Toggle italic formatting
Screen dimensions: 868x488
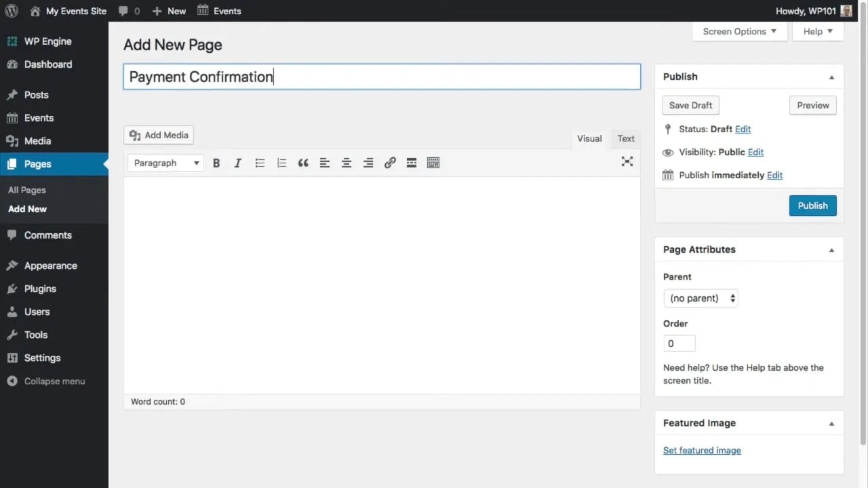coord(238,163)
